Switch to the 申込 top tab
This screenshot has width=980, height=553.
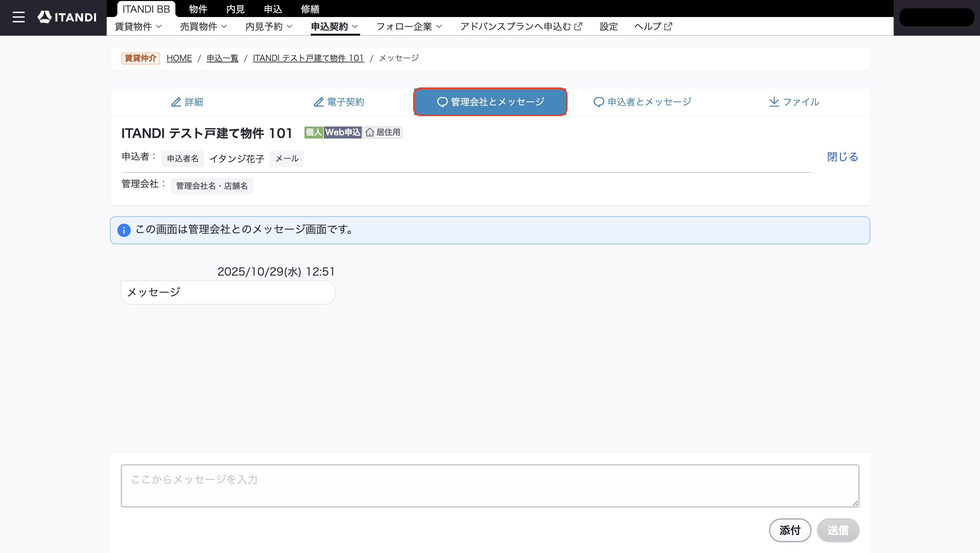click(273, 9)
